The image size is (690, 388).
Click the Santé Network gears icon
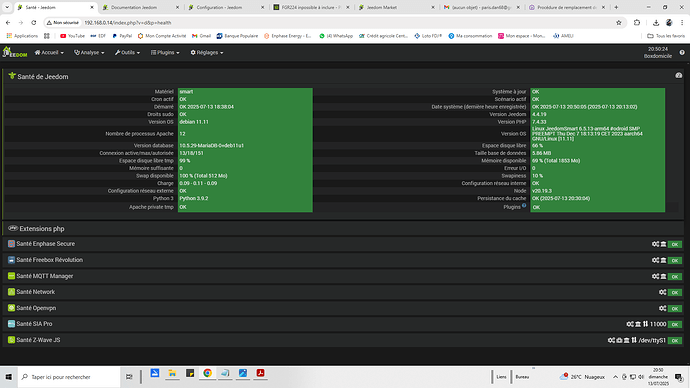[x=662, y=292]
